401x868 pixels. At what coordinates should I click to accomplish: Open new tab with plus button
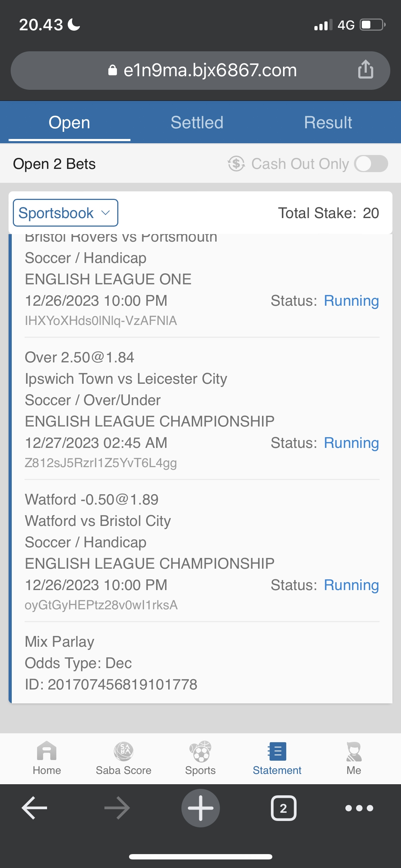(200, 808)
